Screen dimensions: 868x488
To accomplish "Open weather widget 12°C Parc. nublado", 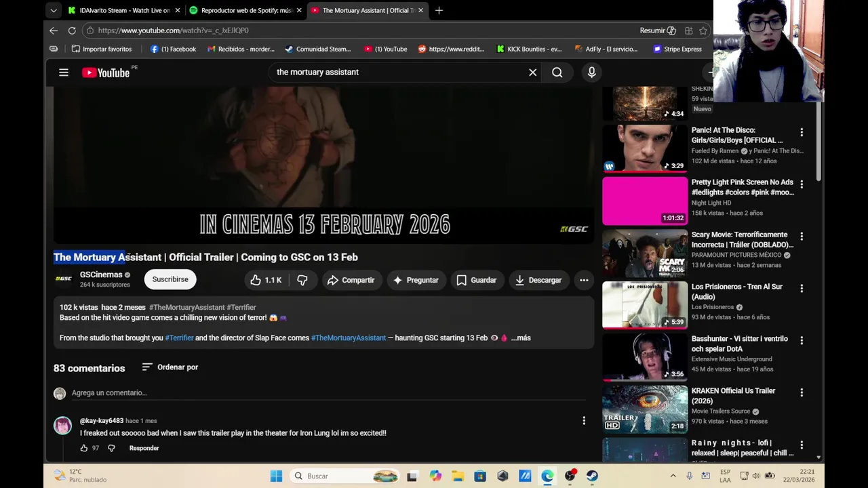I will [80, 476].
